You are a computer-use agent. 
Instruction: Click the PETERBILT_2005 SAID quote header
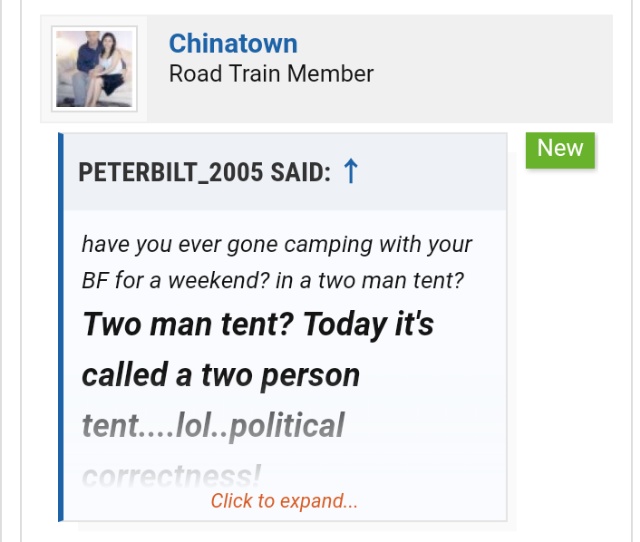[204, 172]
